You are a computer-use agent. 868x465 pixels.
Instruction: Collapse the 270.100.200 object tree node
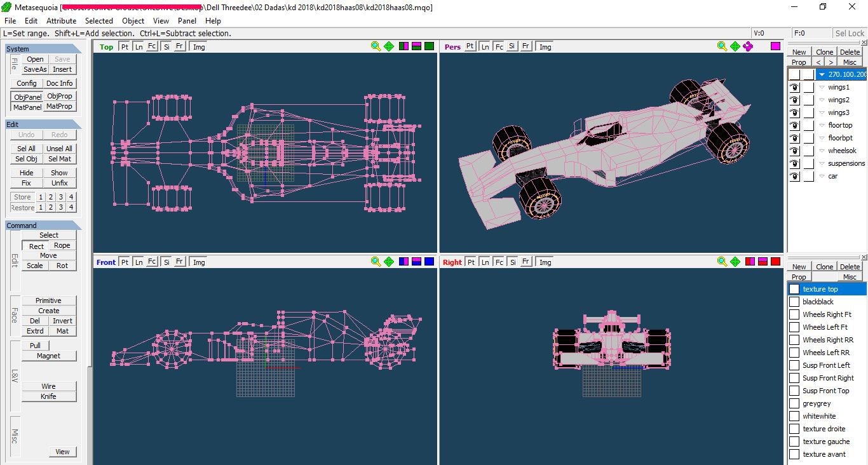point(822,75)
